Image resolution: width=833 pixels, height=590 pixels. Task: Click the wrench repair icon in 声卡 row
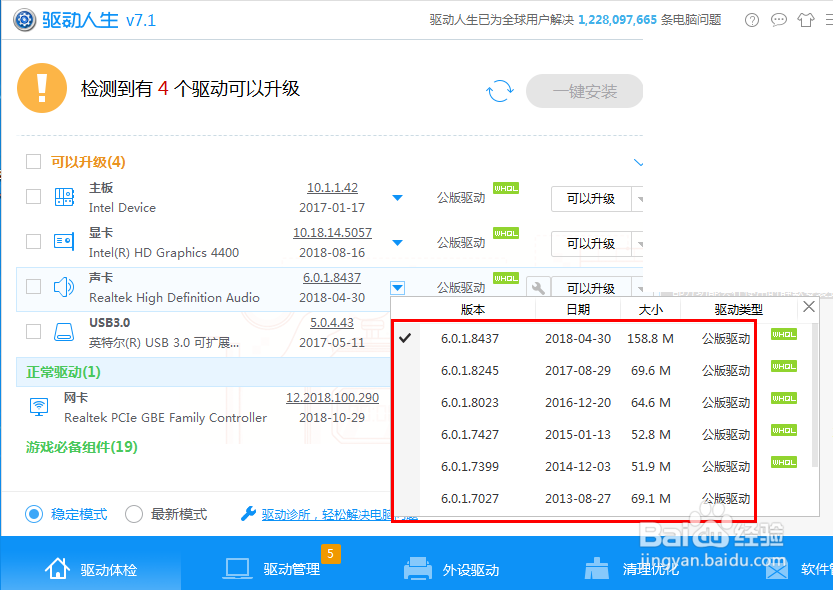coord(538,288)
